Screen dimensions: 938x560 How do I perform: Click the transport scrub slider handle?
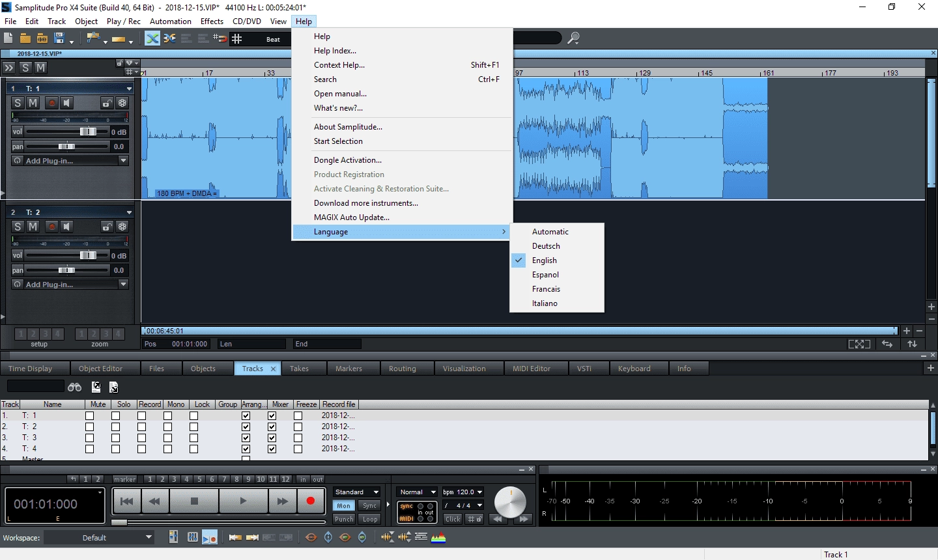(x=119, y=522)
